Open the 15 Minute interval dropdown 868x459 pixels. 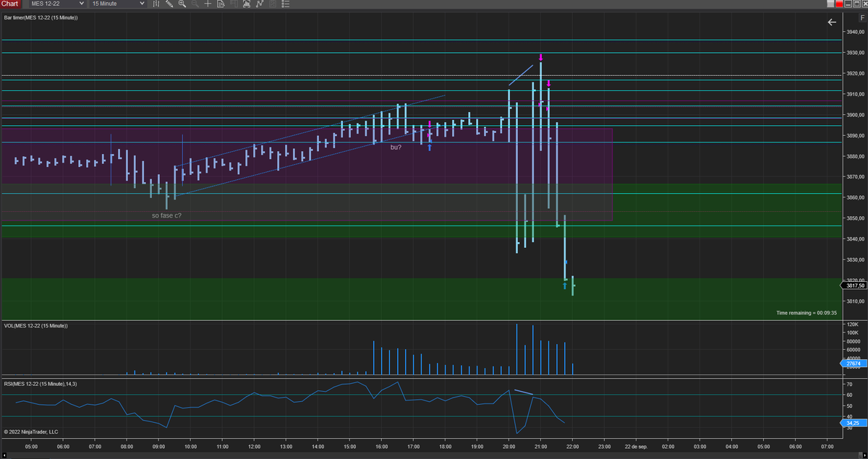[x=118, y=4]
